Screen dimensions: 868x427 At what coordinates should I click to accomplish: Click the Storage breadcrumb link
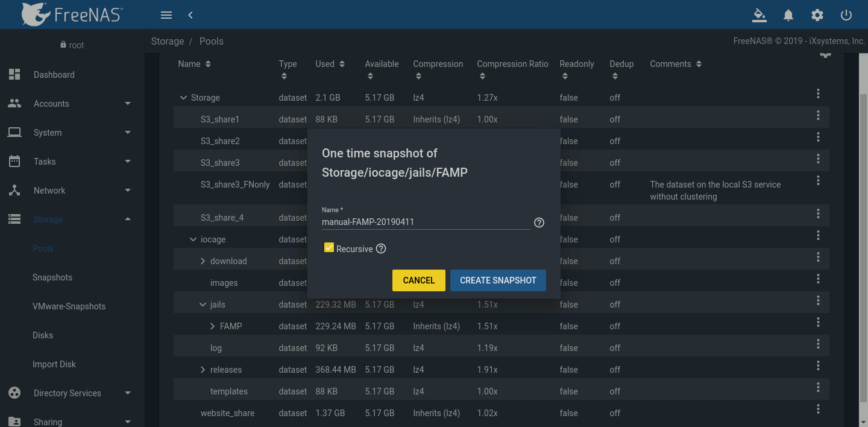(168, 42)
